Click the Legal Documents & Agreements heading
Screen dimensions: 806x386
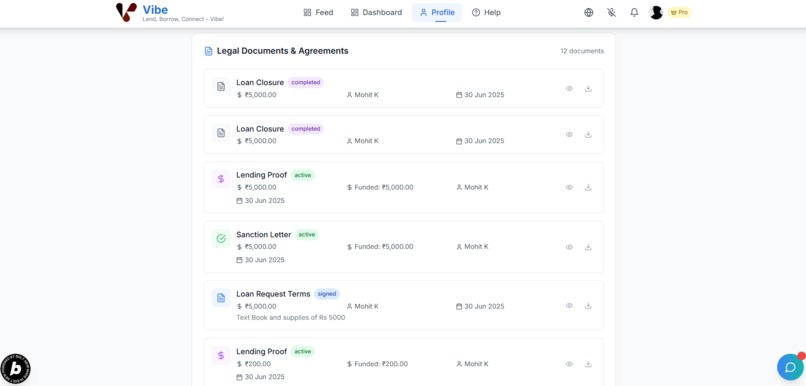pos(283,51)
